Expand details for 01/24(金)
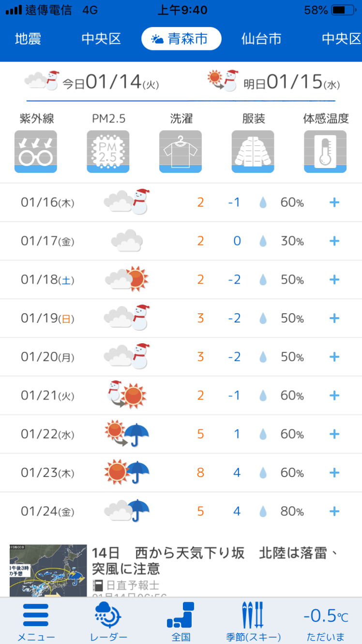This screenshot has width=362, height=644. 334,511
